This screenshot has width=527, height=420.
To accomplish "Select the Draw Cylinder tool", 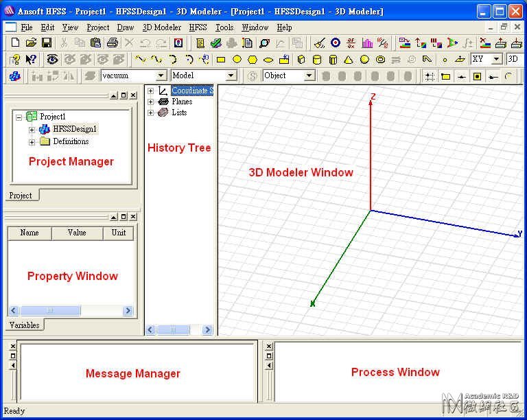I will click(x=316, y=60).
